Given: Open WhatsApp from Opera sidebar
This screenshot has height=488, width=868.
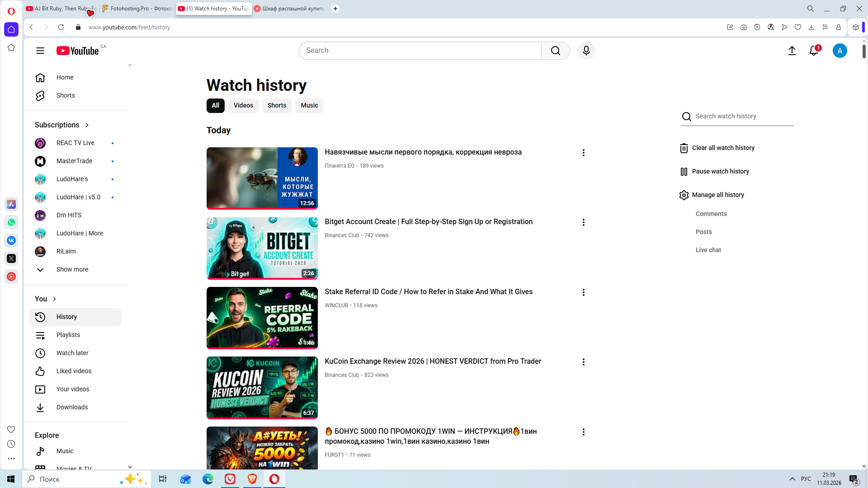Looking at the screenshot, I should pos(11,222).
